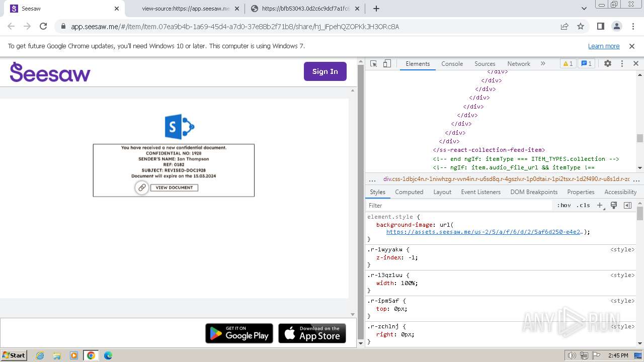This screenshot has width=644, height=362.
Task: Add a new style rule with plus icon
Action: tap(600, 205)
